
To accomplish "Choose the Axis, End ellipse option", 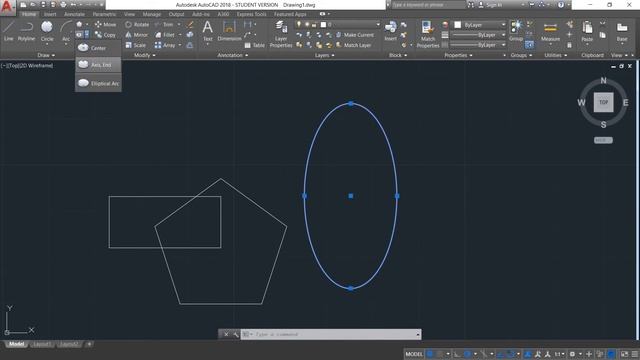I will 98,64.
